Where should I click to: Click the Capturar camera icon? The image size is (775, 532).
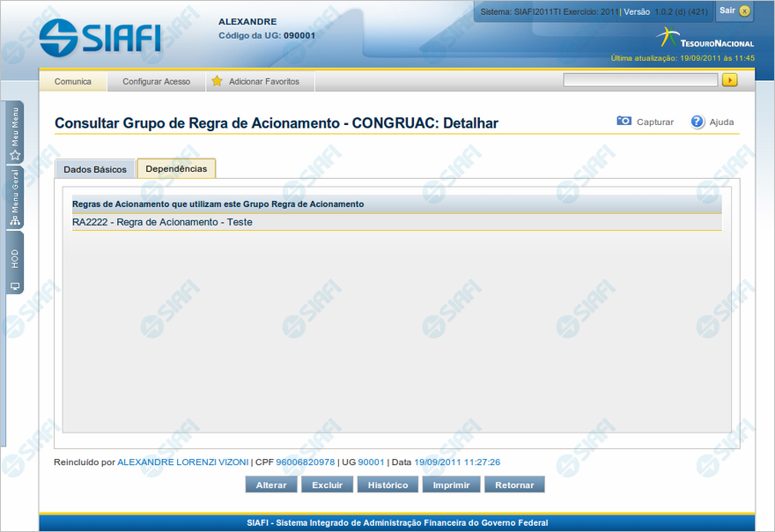tap(624, 122)
